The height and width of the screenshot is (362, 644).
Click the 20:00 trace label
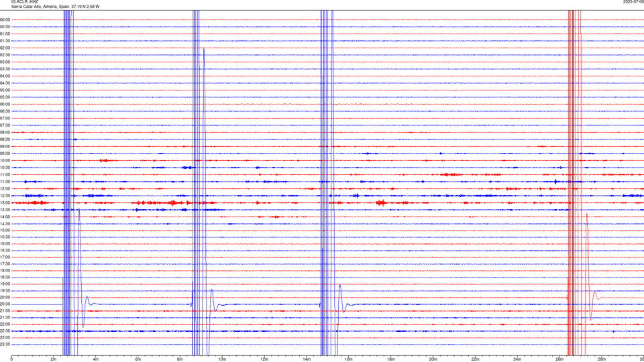5,298
